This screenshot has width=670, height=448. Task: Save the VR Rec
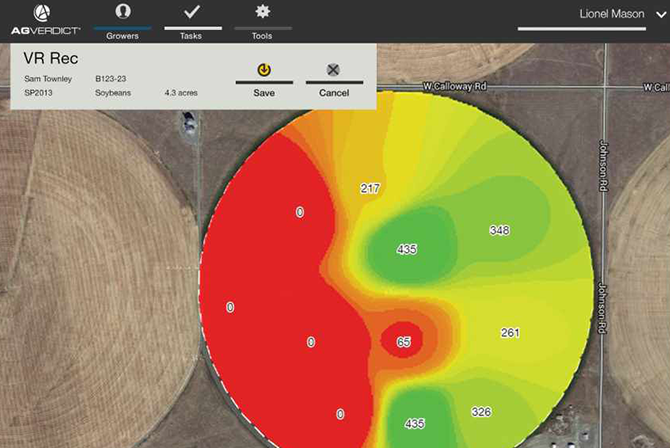click(x=264, y=81)
